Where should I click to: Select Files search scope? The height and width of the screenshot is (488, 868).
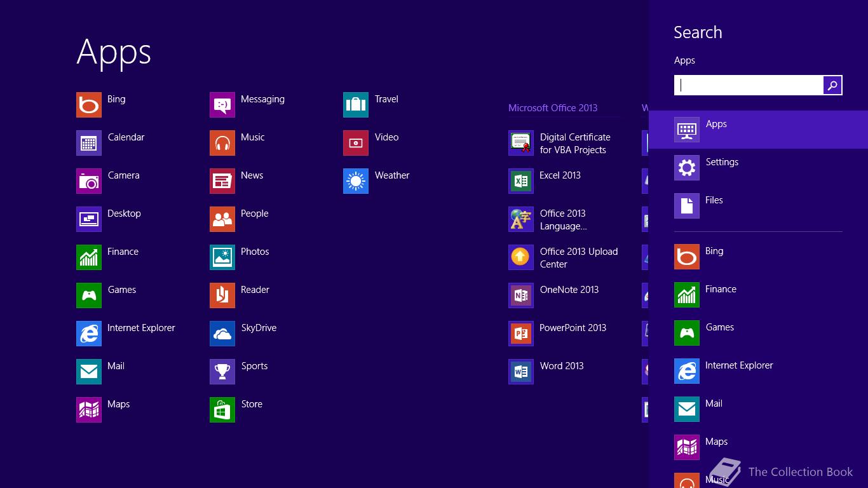pyautogui.click(x=759, y=206)
